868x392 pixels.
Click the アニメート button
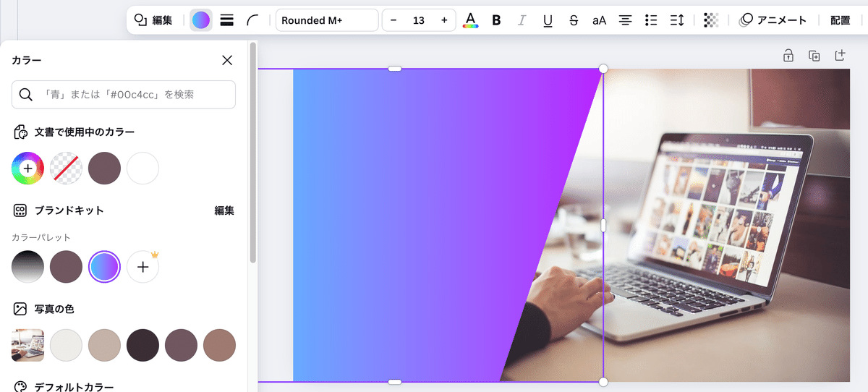pos(773,20)
